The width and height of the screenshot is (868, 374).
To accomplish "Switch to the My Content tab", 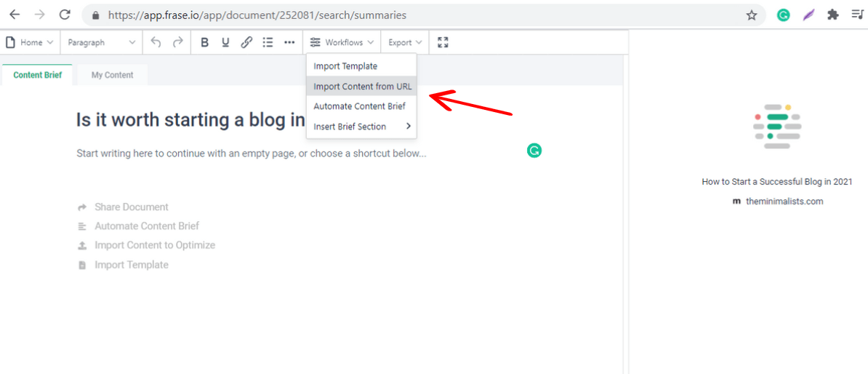I will (113, 75).
